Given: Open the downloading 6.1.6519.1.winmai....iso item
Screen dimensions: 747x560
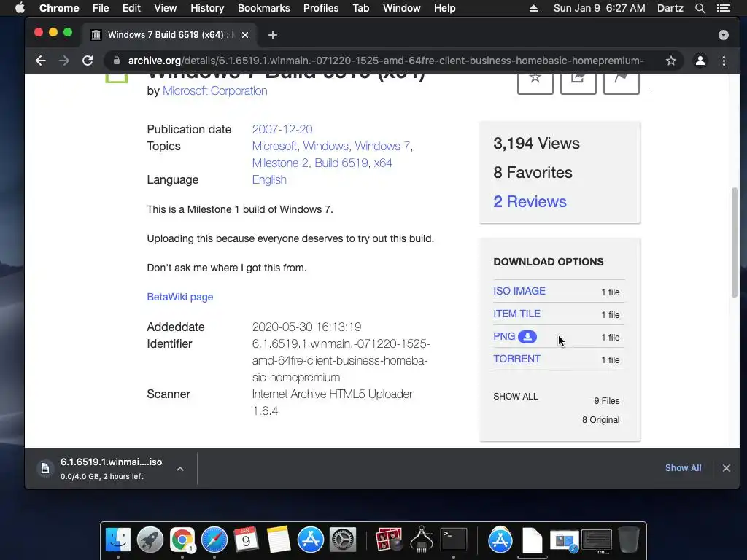Looking at the screenshot, I should coord(111,469).
